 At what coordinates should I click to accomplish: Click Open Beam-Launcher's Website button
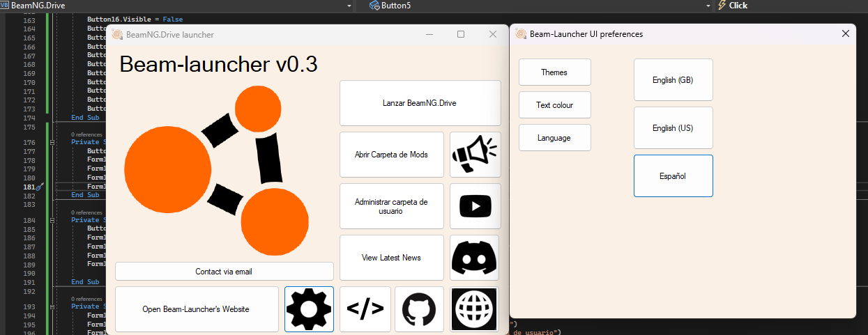[197, 309]
